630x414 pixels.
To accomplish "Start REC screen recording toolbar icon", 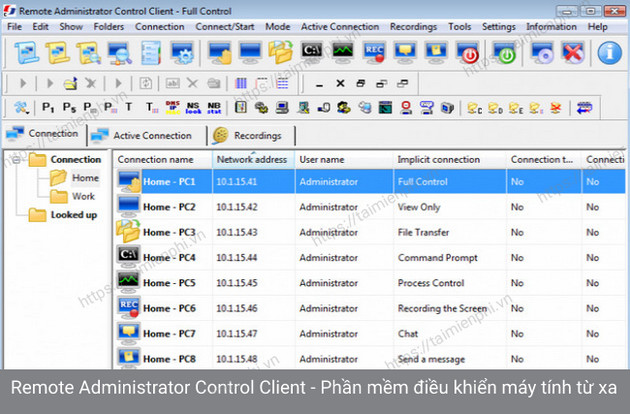I will click(374, 53).
